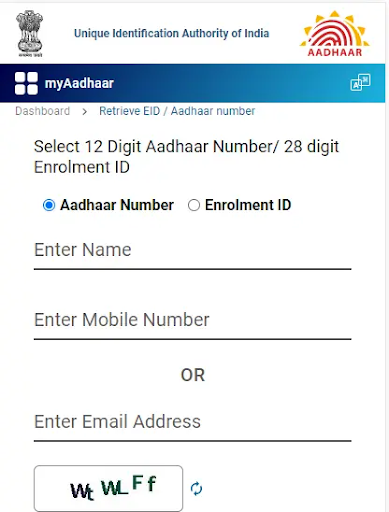Open Retrieve EID / Aadhaar number breadcrumb

tap(177, 111)
